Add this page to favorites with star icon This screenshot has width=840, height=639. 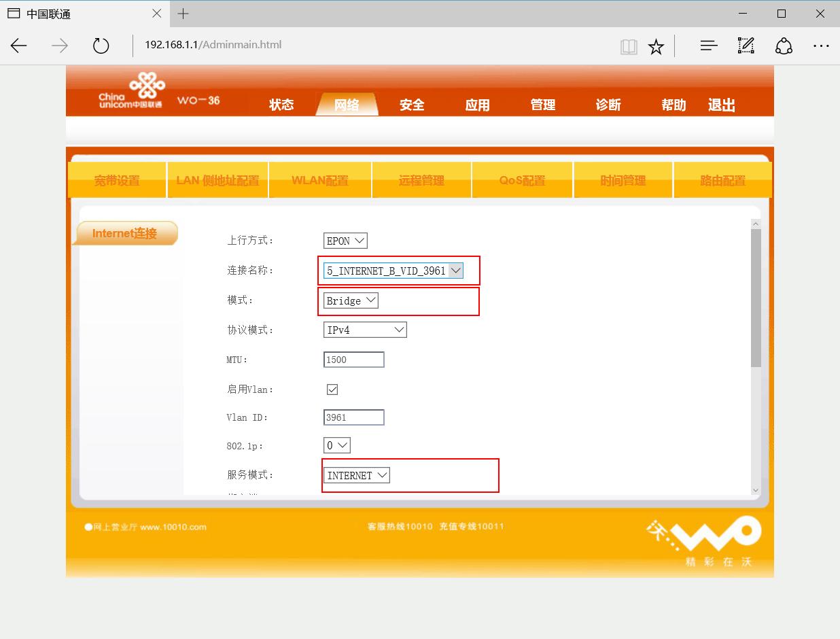click(x=655, y=46)
